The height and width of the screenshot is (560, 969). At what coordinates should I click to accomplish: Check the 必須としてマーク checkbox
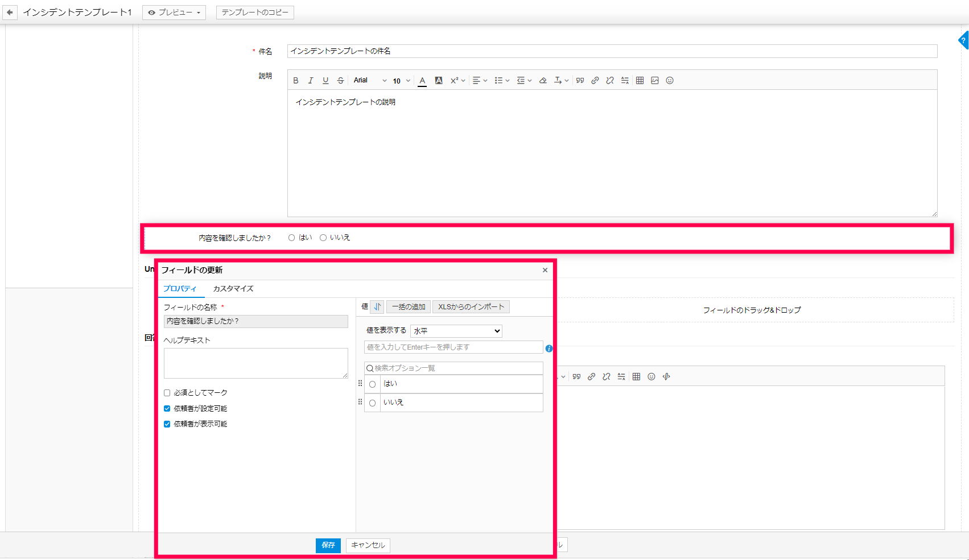point(167,393)
